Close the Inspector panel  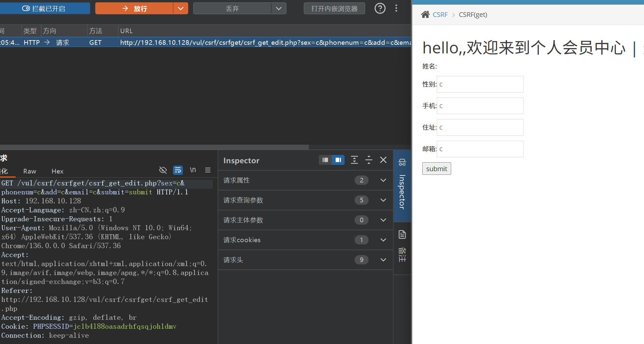pos(383,160)
